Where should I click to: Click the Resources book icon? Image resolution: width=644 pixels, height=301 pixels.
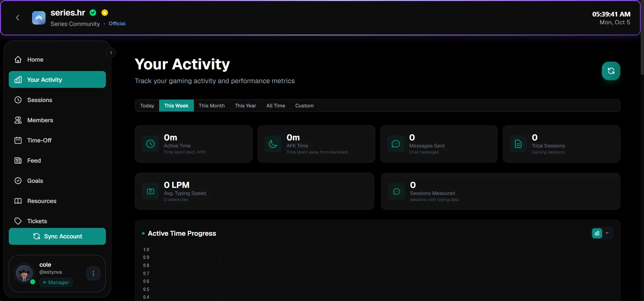click(18, 201)
